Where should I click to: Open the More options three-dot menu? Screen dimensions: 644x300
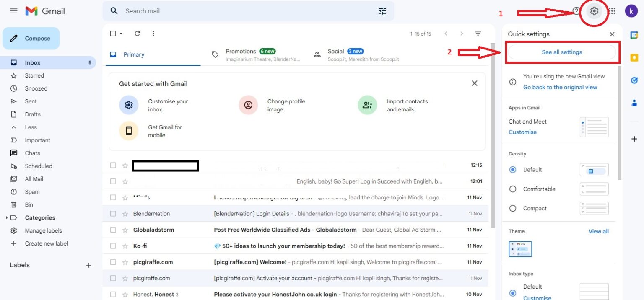pyautogui.click(x=153, y=33)
